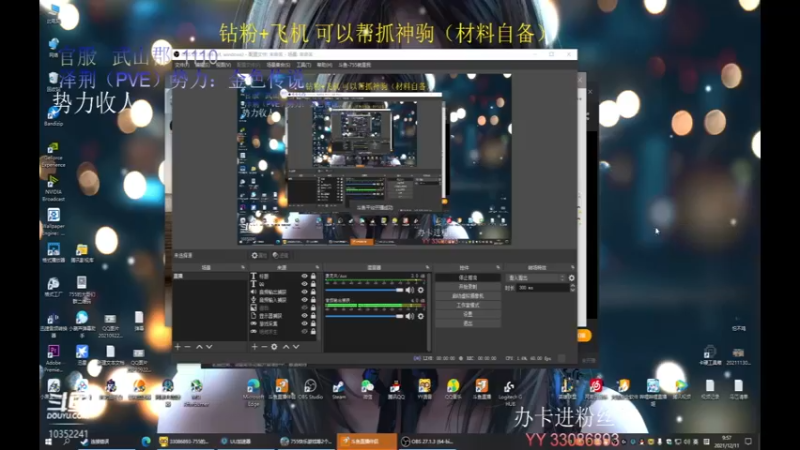The width and height of the screenshot is (800, 450).
Task: Open Logitech G HUB desktop shortcut
Action: [x=510, y=392]
